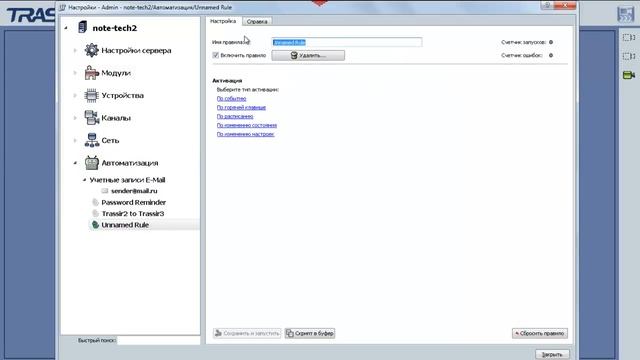Click the Устройства chip icon
640x360 pixels.
click(x=91, y=95)
